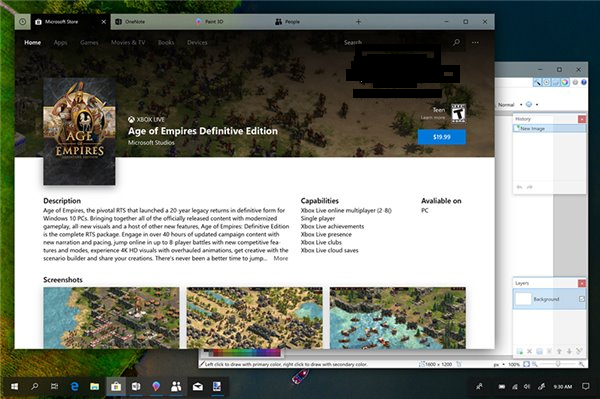The width and height of the screenshot is (600, 399).
Task: Close the History panel in Paint.NET
Action: tap(582, 119)
